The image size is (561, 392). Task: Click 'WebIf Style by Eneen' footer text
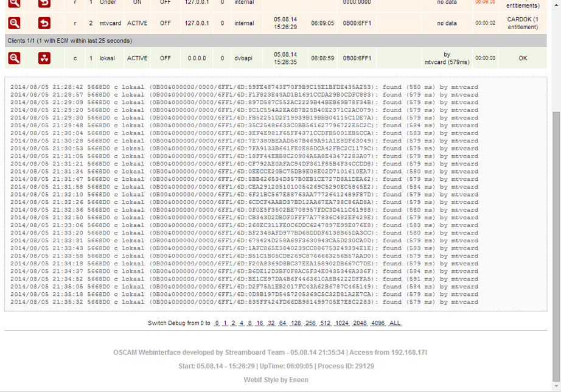click(x=276, y=379)
